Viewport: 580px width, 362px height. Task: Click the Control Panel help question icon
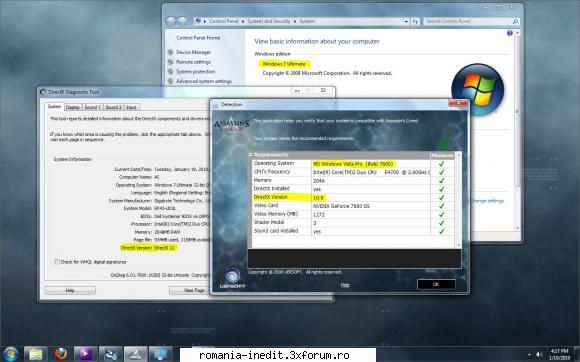point(510,33)
